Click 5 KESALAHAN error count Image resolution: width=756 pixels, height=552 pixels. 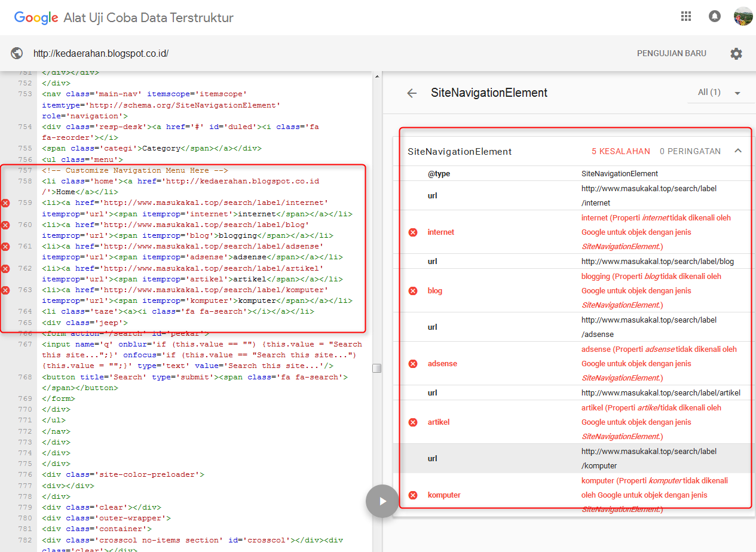(x=621, y=151)
